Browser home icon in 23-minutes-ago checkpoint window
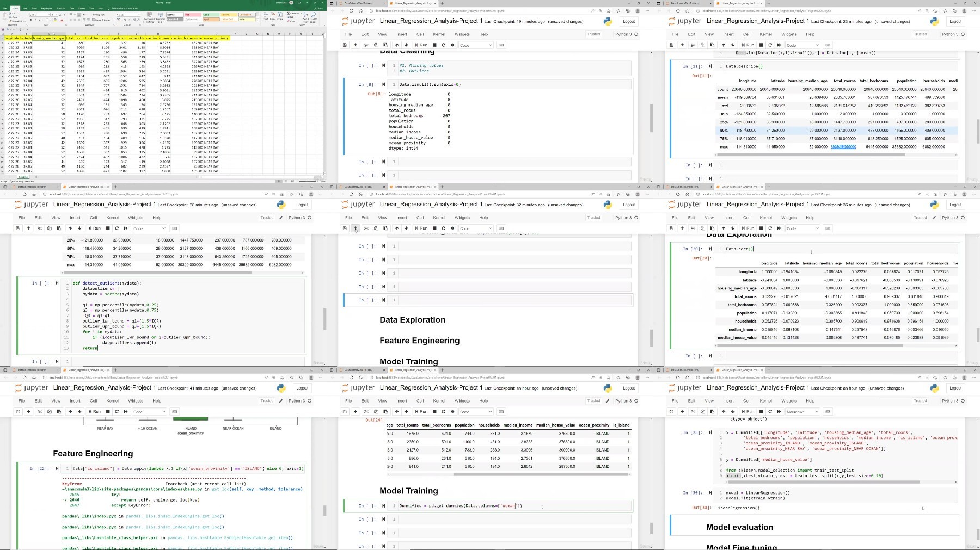980x550 pixels. tap(687, 11)
